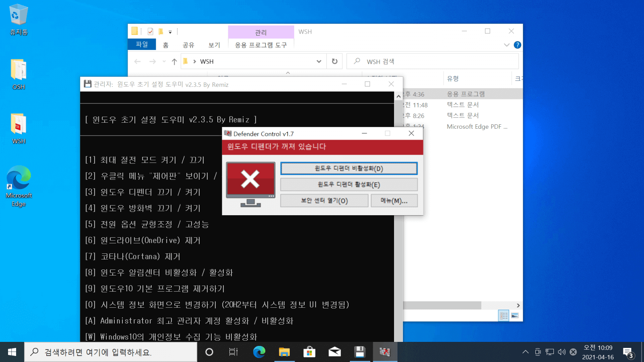This screenshot has width=644, height=362.
Task: Click Defender Control title bar app icon
Action: coord(228,134)
